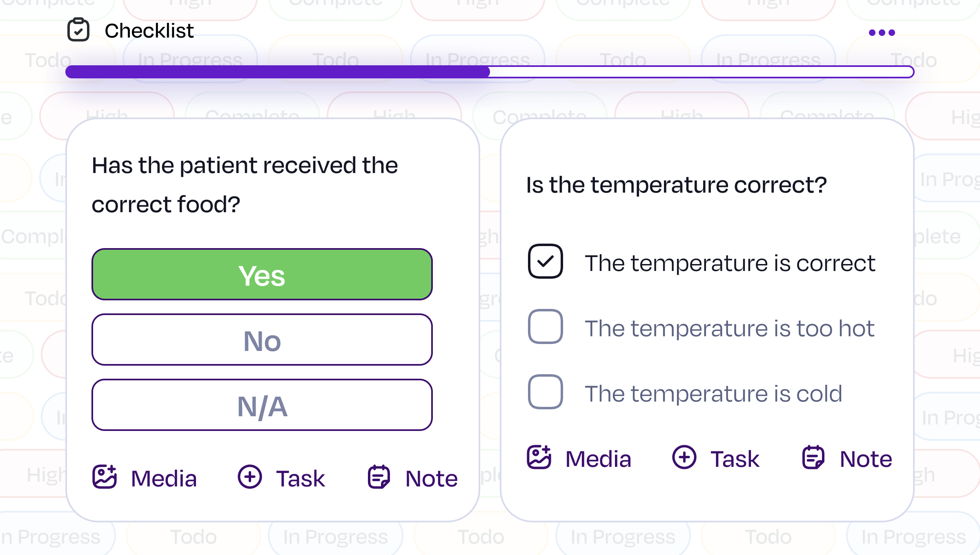Click the Note label in temperature card
The image size is (980, 555).
coord(866,459)
